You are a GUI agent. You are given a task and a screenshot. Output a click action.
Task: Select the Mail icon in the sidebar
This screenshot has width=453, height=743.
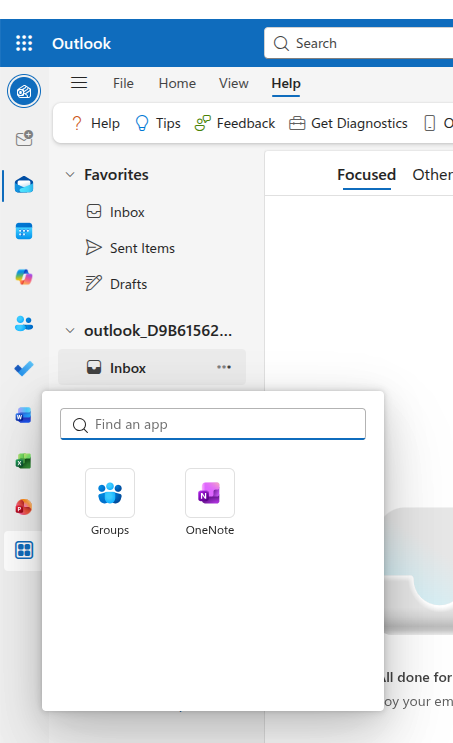click(x=24, y=185)
